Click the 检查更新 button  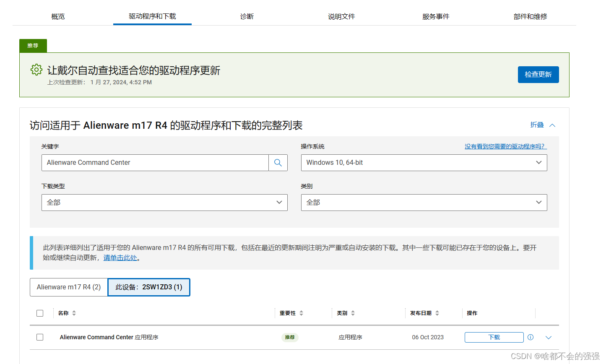[538, 75]
